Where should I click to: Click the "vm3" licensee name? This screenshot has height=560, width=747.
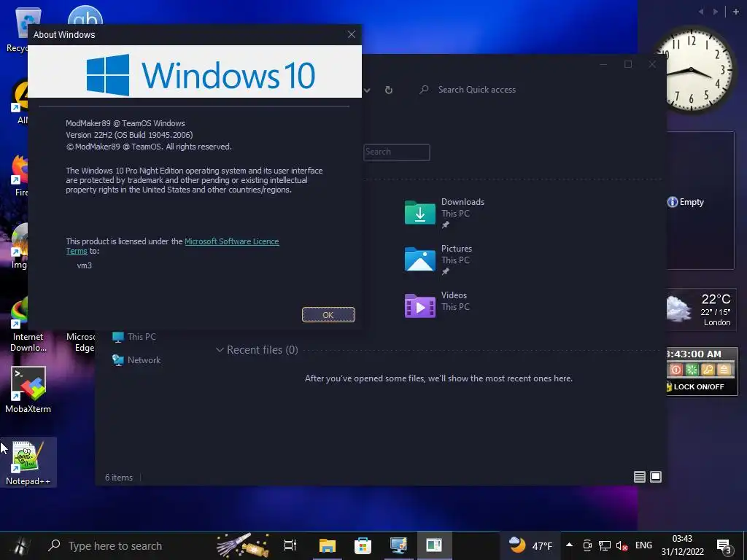click(x=85, y=265)
